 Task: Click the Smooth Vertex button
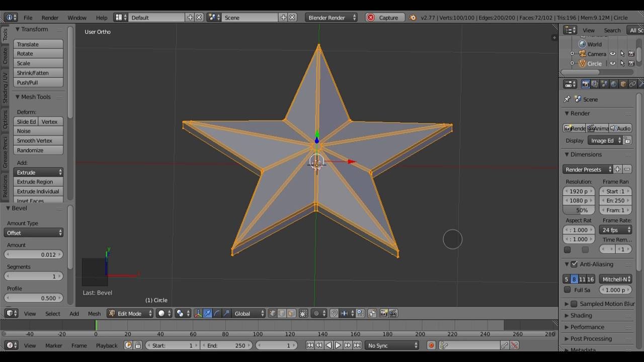(x=38, y=141)
